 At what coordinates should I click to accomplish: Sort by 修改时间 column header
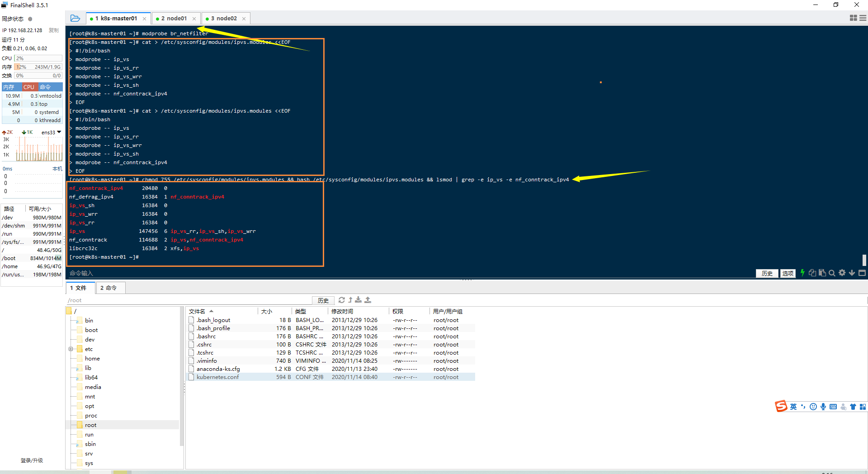pos(358,311)
